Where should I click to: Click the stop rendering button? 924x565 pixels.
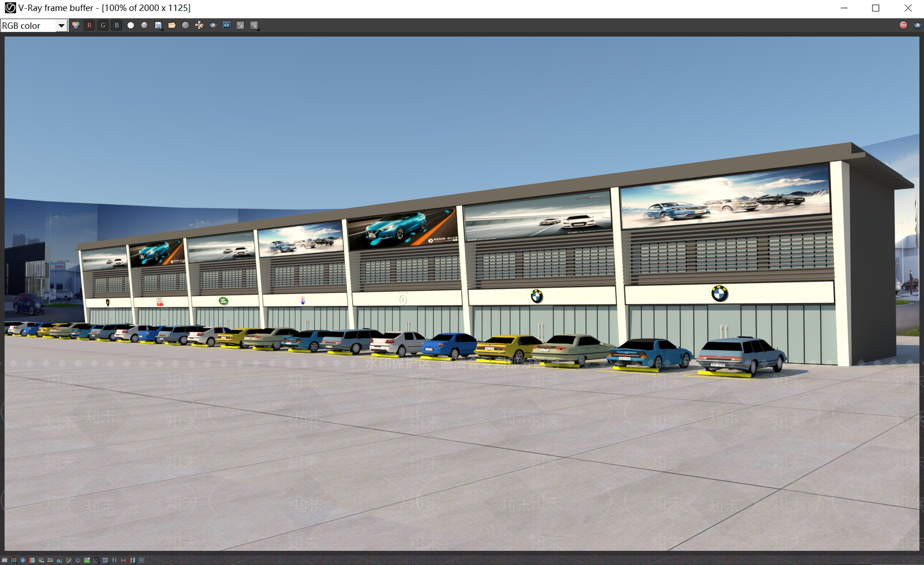903,25
